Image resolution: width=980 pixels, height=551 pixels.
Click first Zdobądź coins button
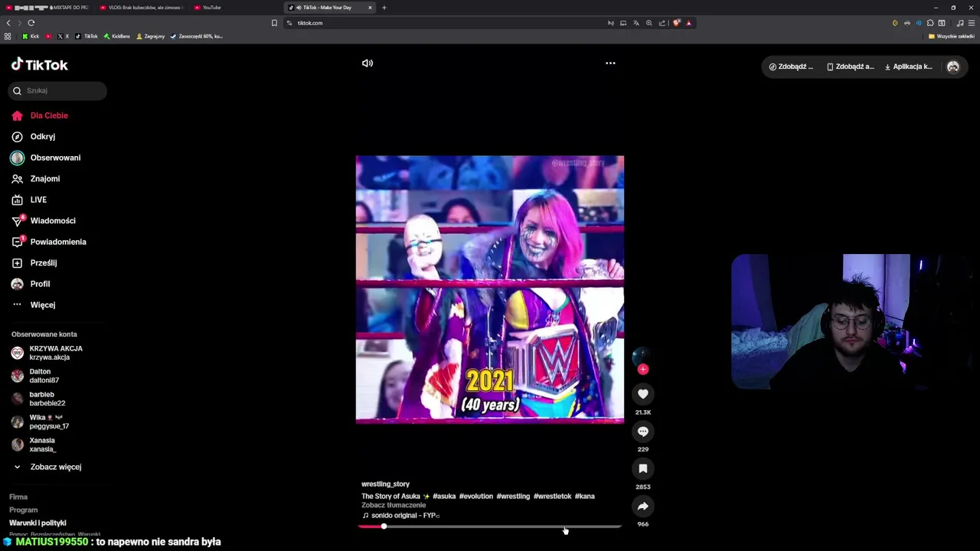[x=792, y=67]
